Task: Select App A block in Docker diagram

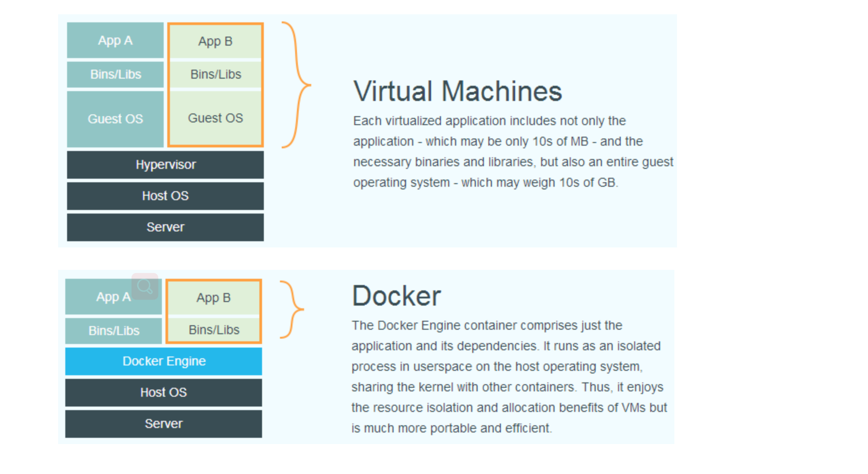Action: [x=114, y=297]
